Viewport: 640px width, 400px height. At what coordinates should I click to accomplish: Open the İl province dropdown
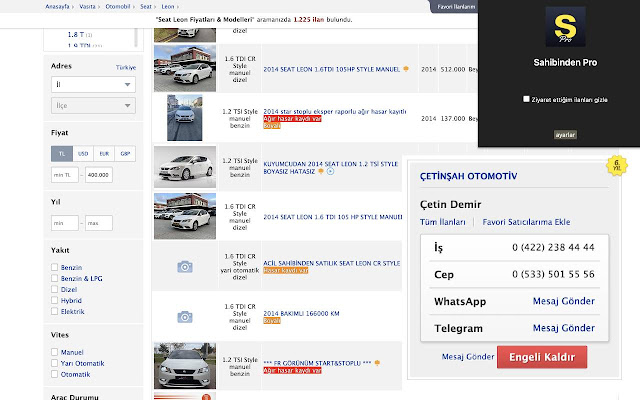point(93,84)
